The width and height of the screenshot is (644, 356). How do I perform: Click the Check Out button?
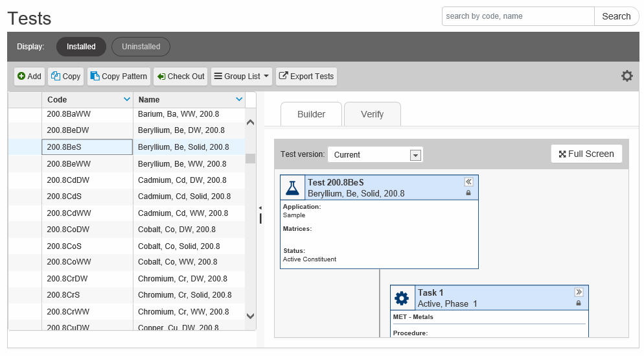pyautogui.click(x=181, y=77)
